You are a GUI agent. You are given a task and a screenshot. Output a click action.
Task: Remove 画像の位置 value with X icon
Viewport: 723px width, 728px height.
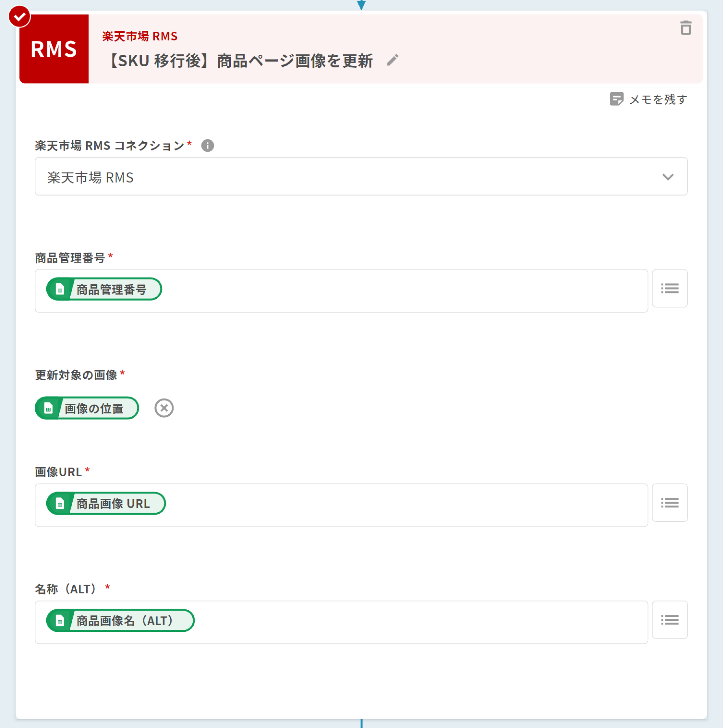164,408
